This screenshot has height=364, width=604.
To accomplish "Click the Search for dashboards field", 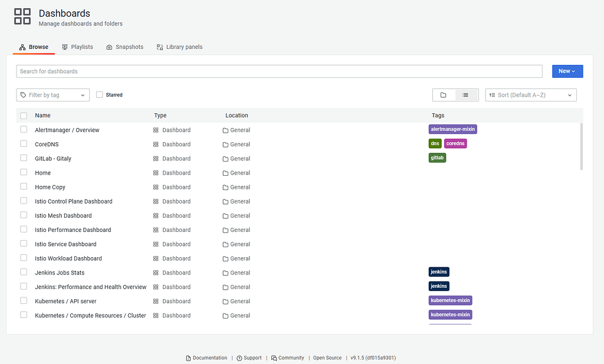I will pyautogui.click(x=279, y=71).
